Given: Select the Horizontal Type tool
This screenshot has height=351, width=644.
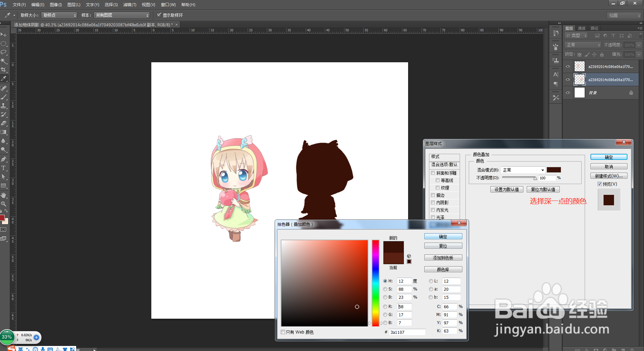Looking at the screenshot, I should 4,168.
